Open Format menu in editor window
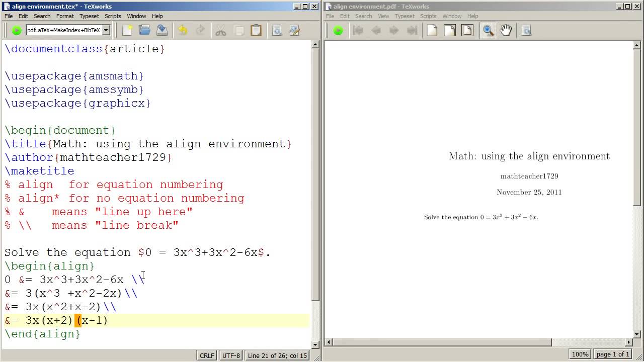 [65, 16]
